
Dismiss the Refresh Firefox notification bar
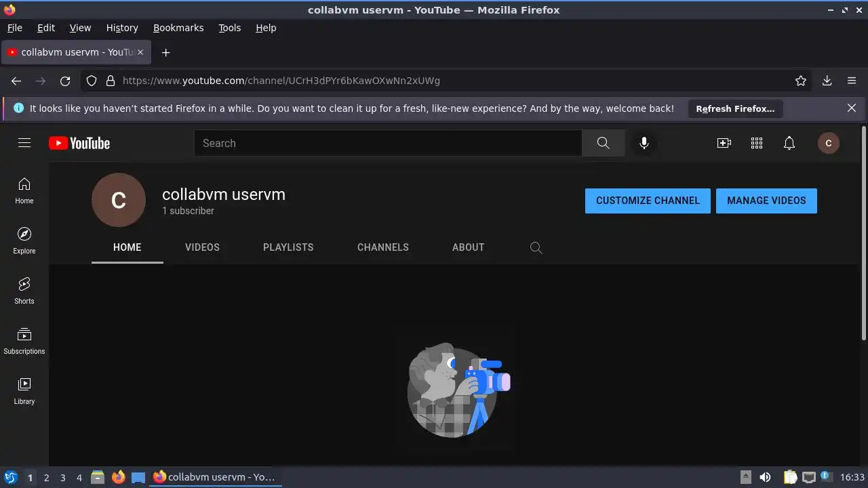852,108
